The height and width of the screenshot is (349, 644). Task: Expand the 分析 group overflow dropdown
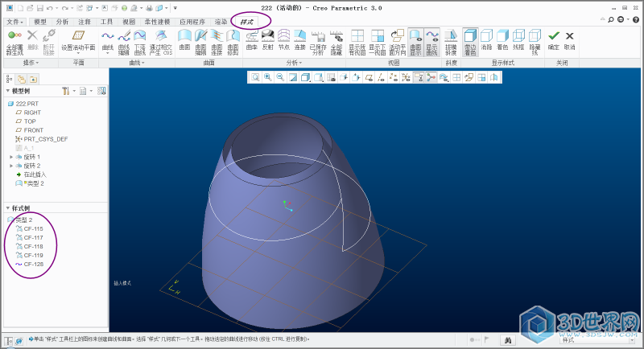click(294, 63)
